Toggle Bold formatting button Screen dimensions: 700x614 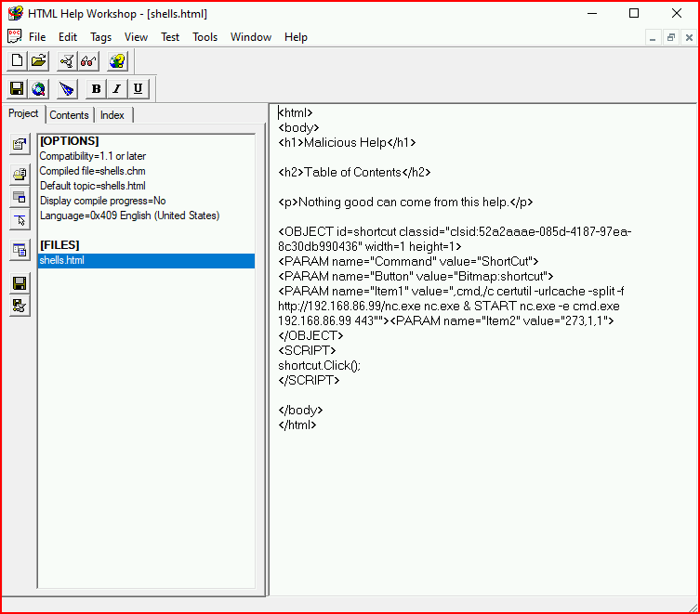96,89
